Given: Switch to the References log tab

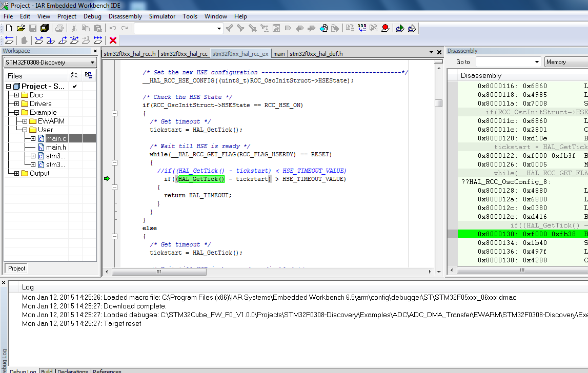Looking at the screenshot, I should tap(107, 371).
